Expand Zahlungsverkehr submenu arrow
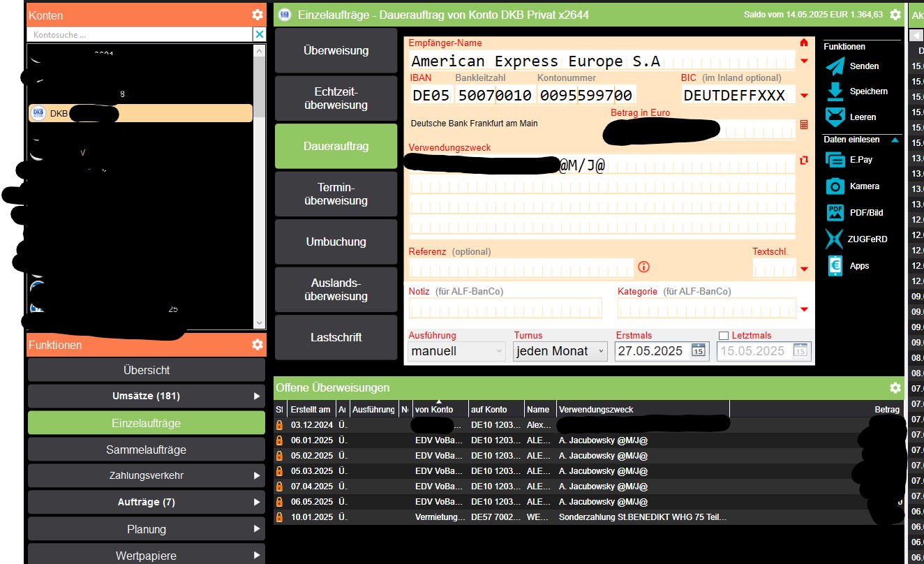924x564 pixels. pos(257,476)
